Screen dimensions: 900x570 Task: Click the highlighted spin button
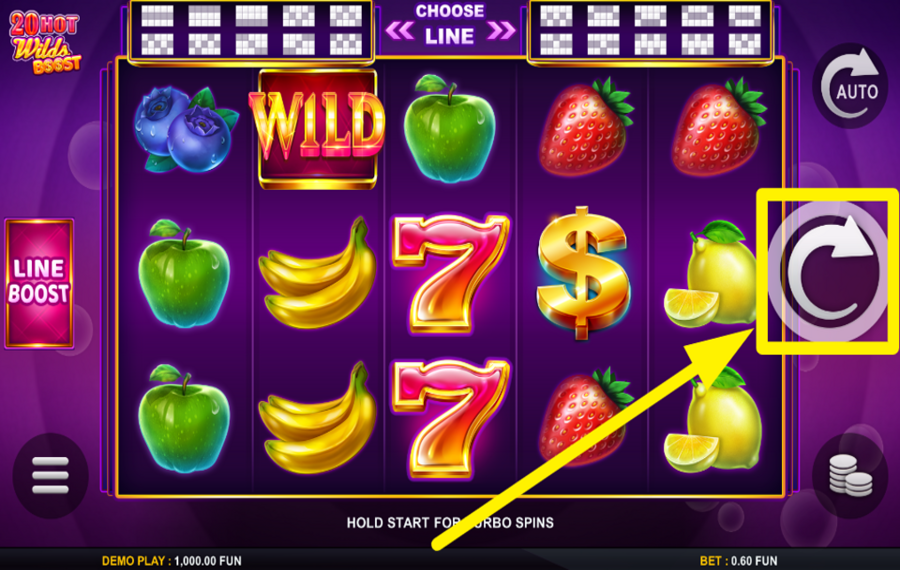point(828,271)
